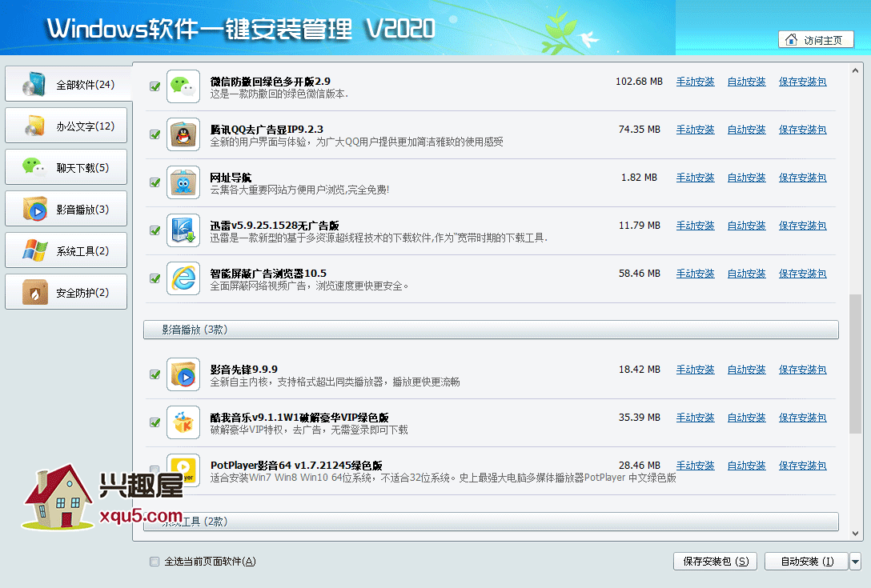The image size is (871, 588).
Task: Click 自动安装 link for 网址导航
Action: pos(747,178)
